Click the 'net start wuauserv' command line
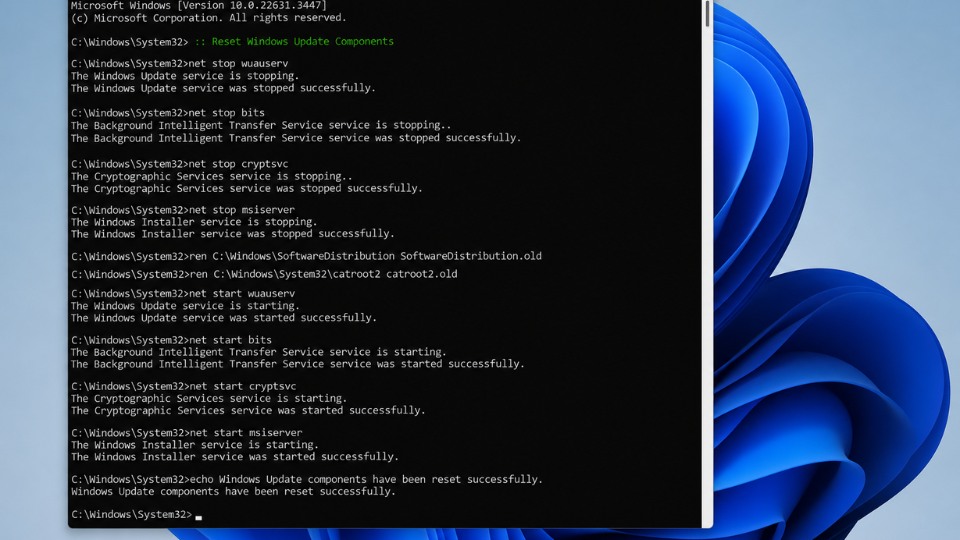Viewport: 960px width, 540px height. [183, 294]
